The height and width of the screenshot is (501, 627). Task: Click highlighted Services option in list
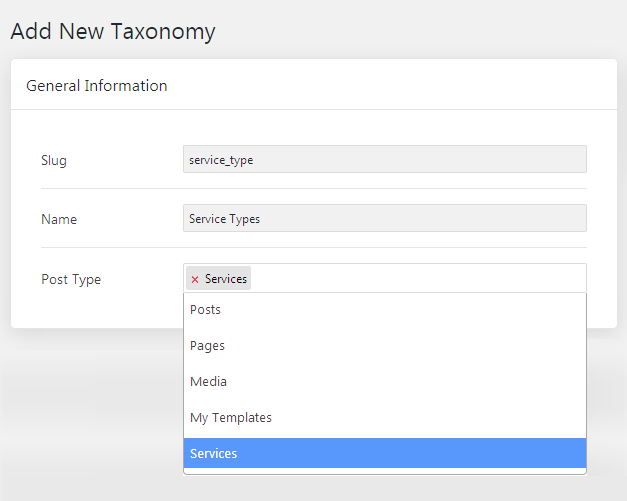(x=385, y=453)
